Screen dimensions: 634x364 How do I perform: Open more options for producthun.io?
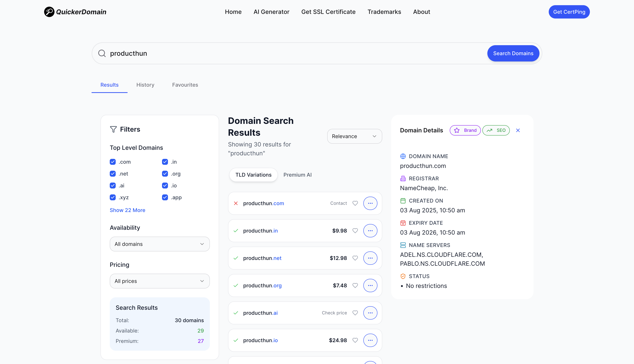coord(370,340)
